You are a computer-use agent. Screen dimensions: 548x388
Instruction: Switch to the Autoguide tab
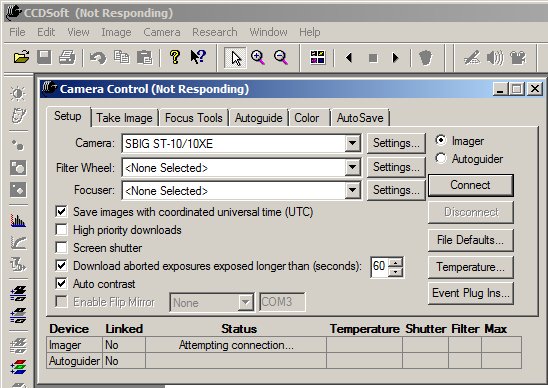(x=259, y=118)
